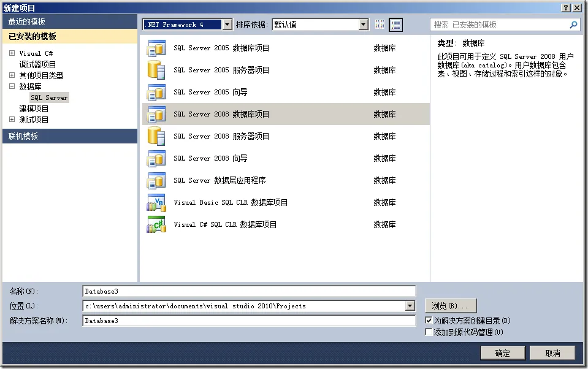Click the SQL Server 2008 服务器项目 icon

click(x=156, y=136)
